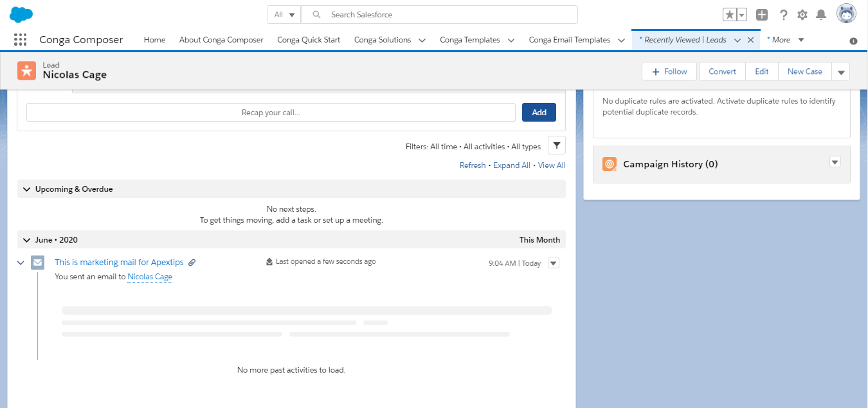Click the orange Lead record icon

pyautogui.click(x=27, y=71)
